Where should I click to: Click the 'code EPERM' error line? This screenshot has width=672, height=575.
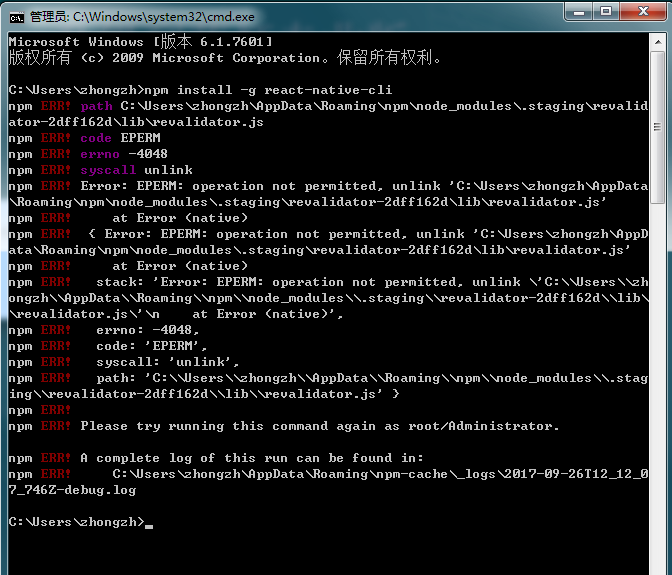pos(84,138)
